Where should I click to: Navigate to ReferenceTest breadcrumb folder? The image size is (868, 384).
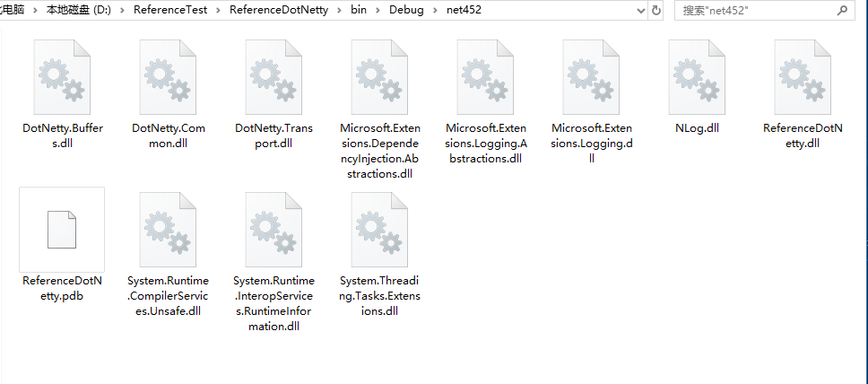point(170,10)
